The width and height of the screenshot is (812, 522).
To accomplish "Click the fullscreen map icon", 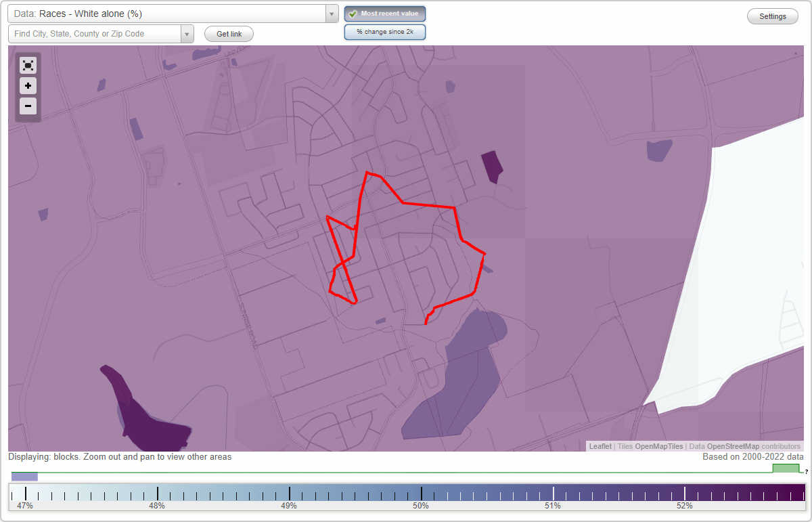I will 28,65.
